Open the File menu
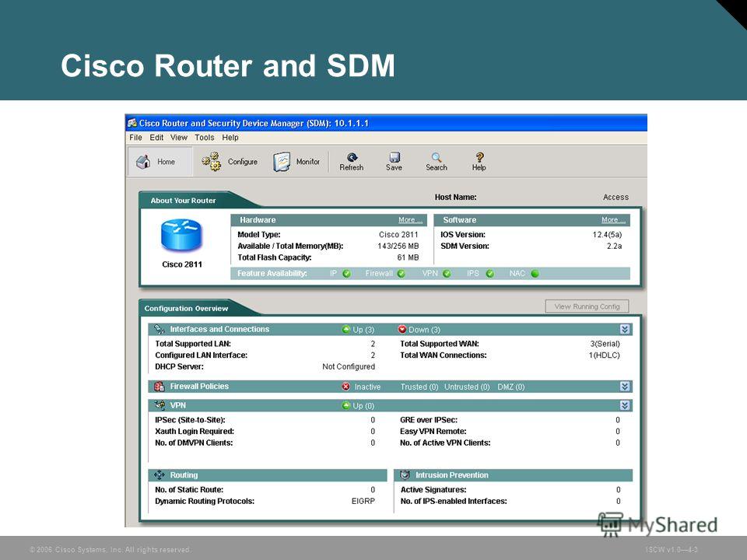Screen dimensions: 747x560 pyautogui.click(x=135, y=137)
